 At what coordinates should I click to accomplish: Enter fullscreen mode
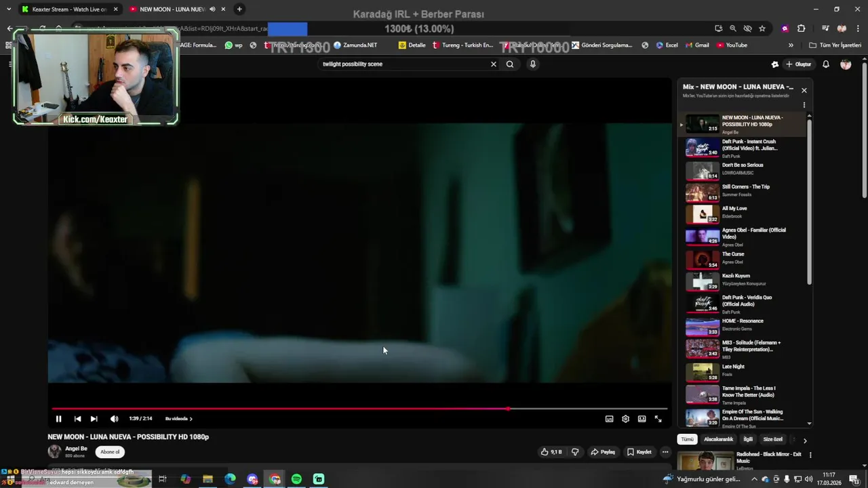click(658, 419)
